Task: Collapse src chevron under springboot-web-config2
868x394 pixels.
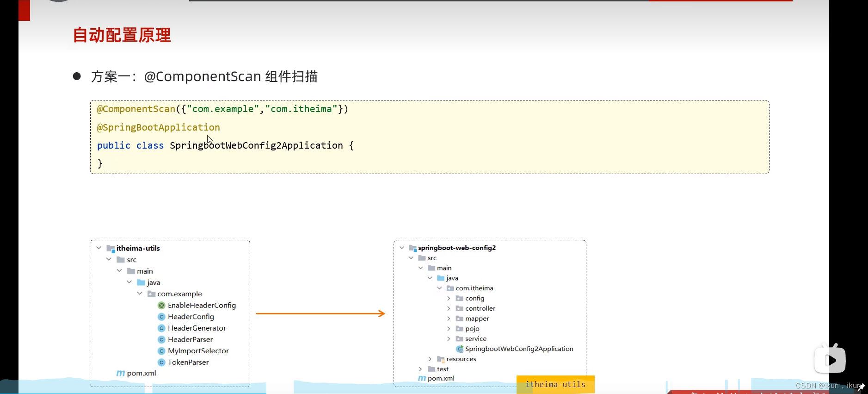Action: [x=411, y=258]
